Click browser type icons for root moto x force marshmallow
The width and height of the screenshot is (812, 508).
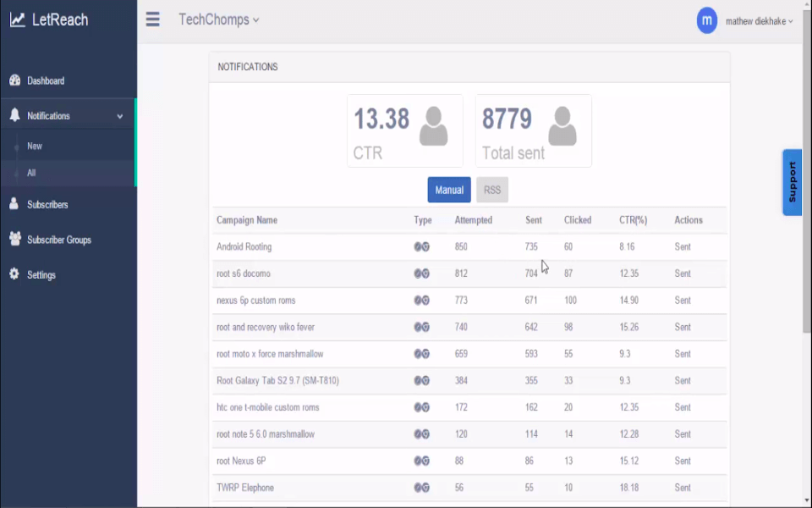point(421,354)
